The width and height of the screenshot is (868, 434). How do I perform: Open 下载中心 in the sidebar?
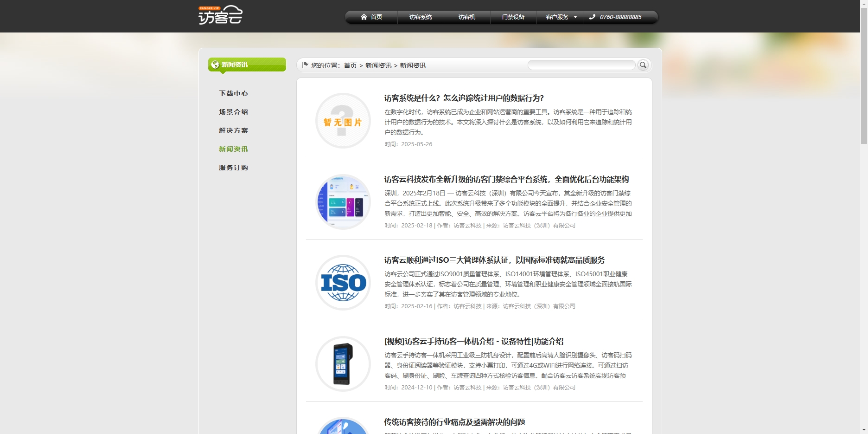(234, 93)
